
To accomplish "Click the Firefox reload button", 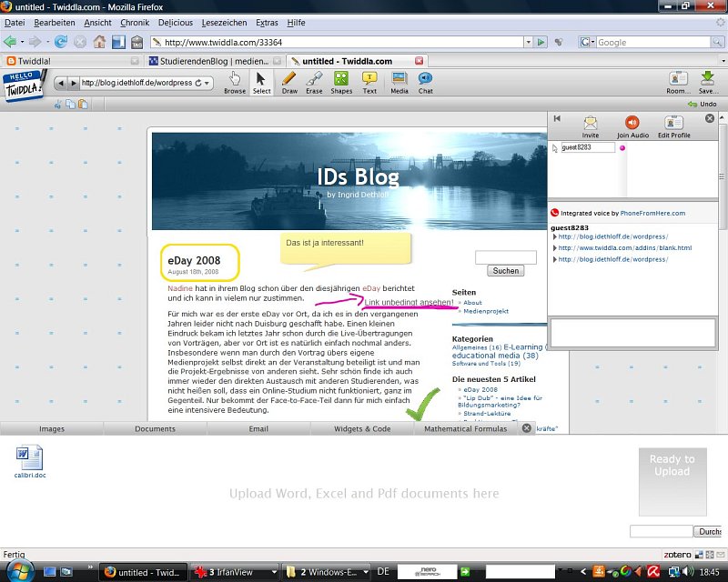I will (x=61, y=42).
